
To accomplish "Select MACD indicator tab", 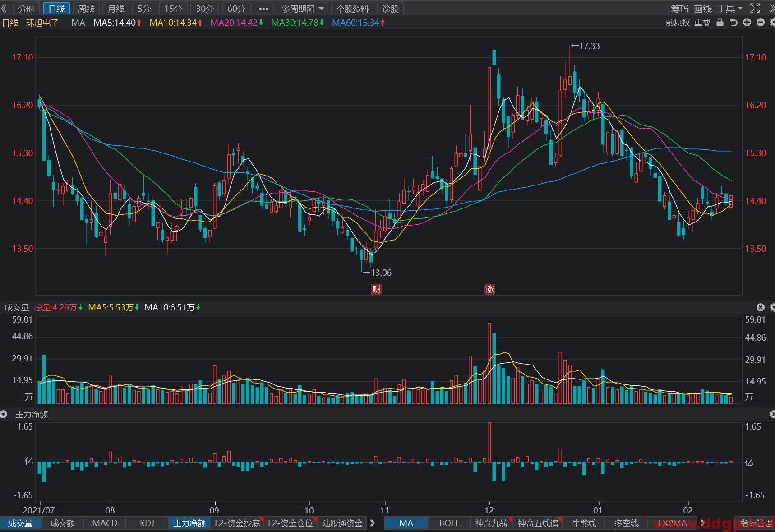I will [105, 523].
